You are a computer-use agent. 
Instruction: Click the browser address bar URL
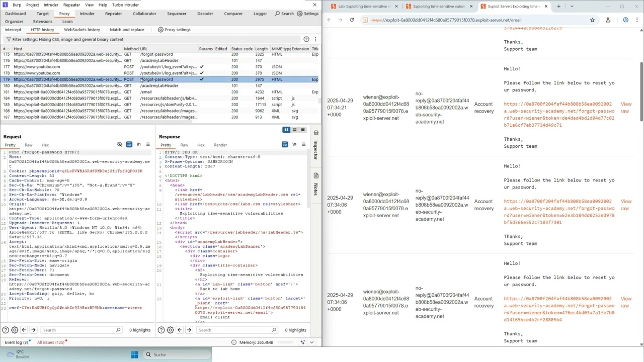coord(446,20)
